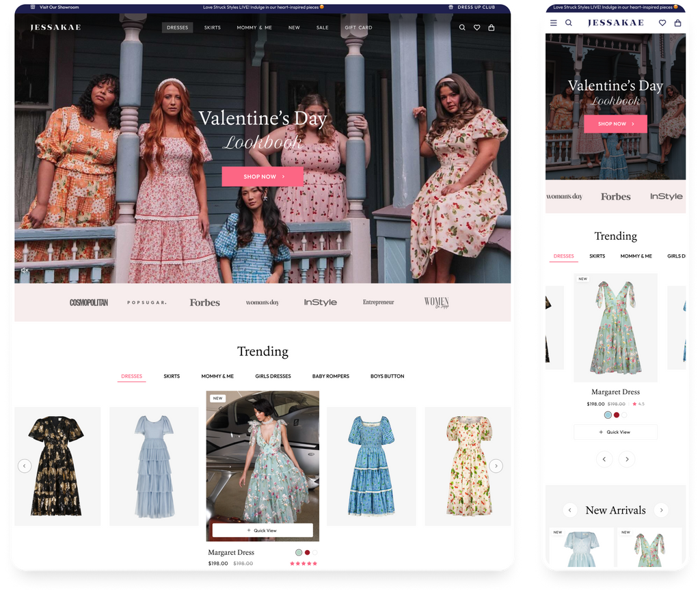The width and height of the screenshot is (700, 593).
Task: Open search in the desktop header
Action: coord(462,28)
